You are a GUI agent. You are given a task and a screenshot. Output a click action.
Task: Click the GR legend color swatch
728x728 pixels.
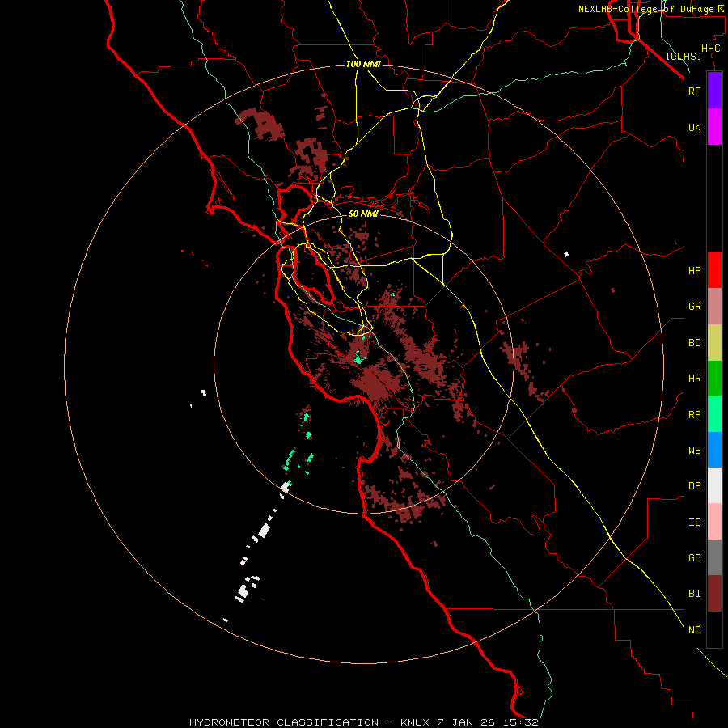pyautogui.click(x=714, y=307)
